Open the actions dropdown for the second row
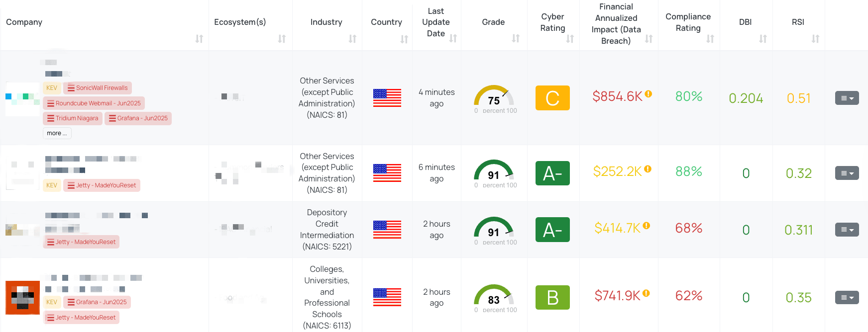 pyautogui.click(x=847, y=173)
